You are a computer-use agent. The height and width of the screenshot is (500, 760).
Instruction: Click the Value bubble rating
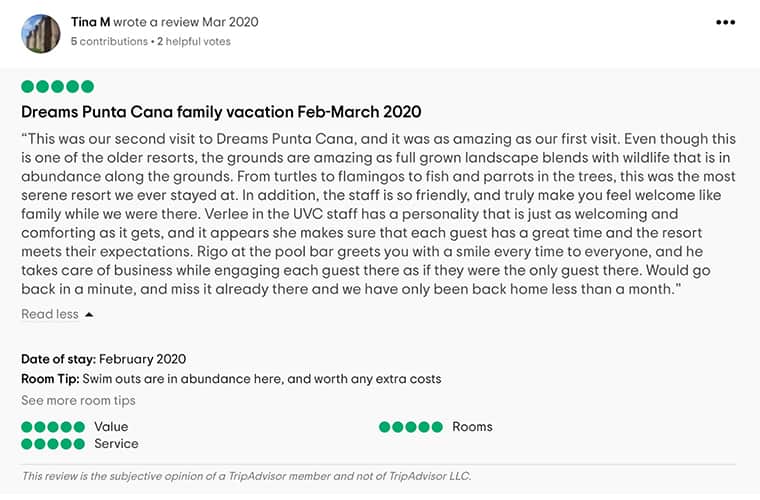click(53, 426)
